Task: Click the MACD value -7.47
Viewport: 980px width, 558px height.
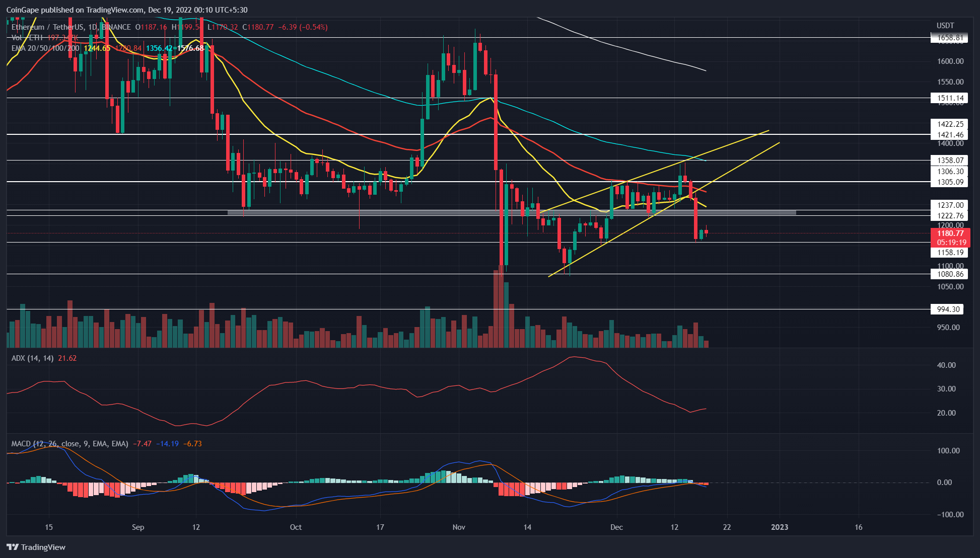Action: [x=142, y=444]
